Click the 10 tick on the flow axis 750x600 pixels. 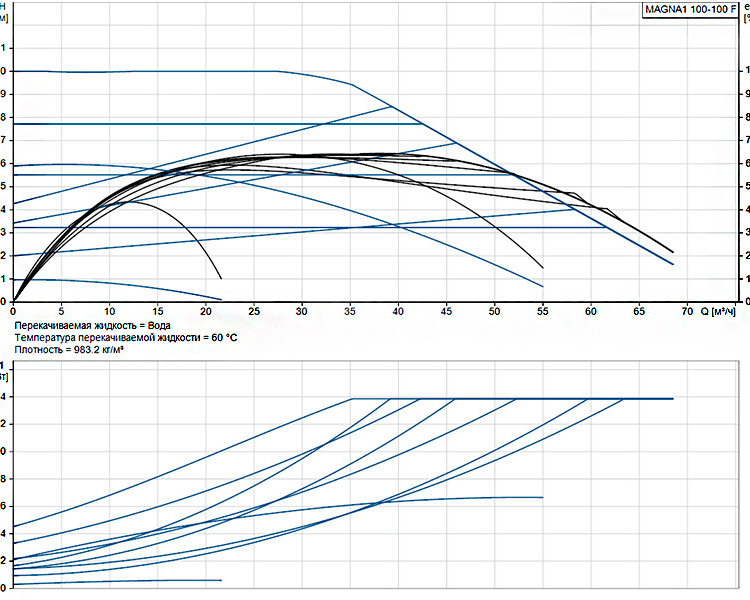110,311
